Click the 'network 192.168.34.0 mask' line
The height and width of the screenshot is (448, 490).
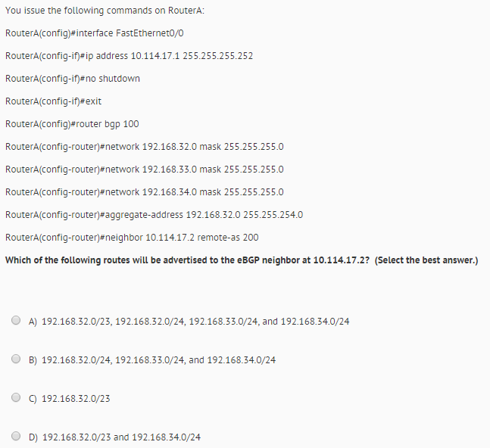point(145,192)
